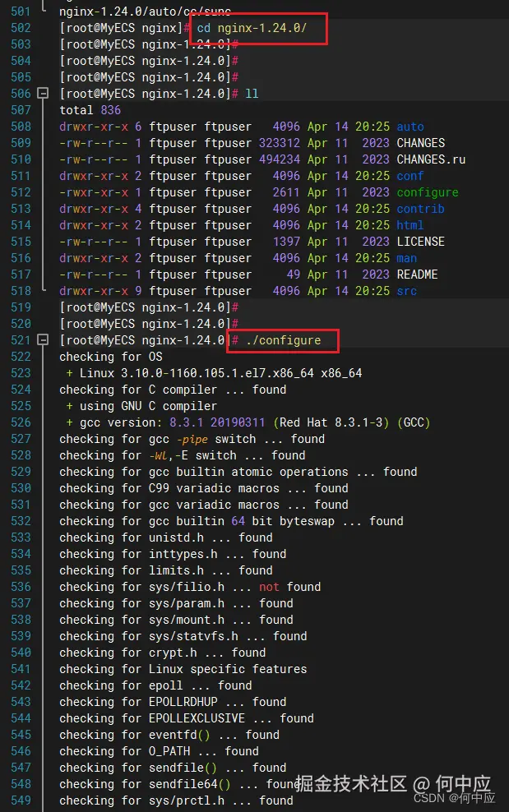
Task: Click 'checking for epoll' line
Action: [x=155, y=685]
